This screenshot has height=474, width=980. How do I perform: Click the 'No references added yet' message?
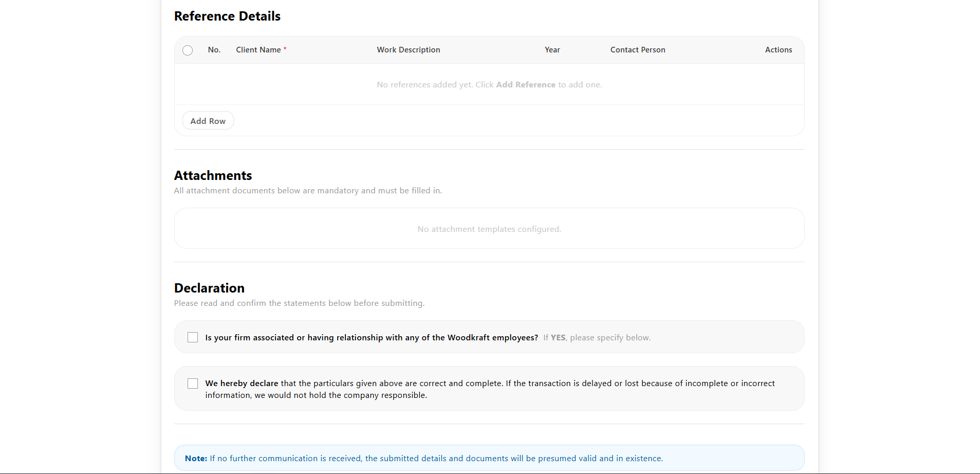tap(489, 85)
